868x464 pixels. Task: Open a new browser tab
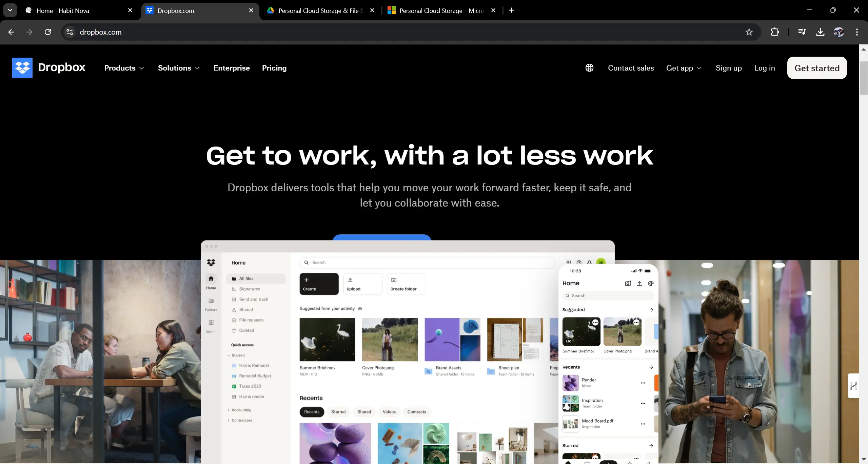pyautogui.click(x=512, y=11)
